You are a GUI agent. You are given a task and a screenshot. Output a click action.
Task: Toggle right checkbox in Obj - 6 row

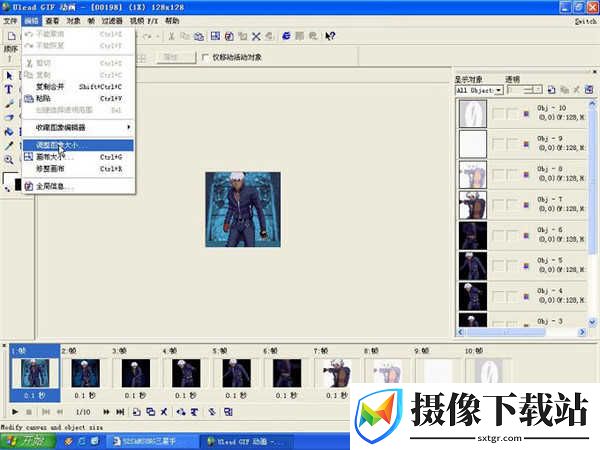512,236
